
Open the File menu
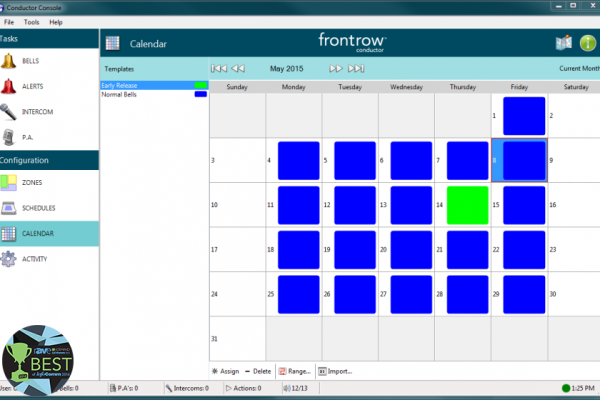point(9,22)
